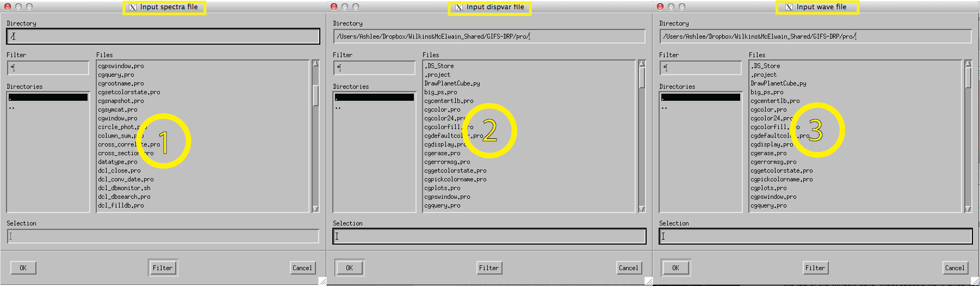Click the X11 icon beside Input spectra file title
This screenshot has height=286, width=980.
(x=133, y=7)
